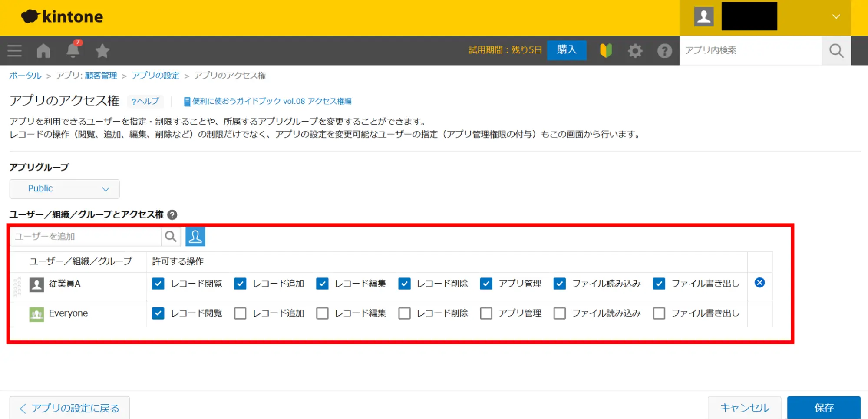Expand the user account menu chevron
Screen dimensions: 868x419
836,17
